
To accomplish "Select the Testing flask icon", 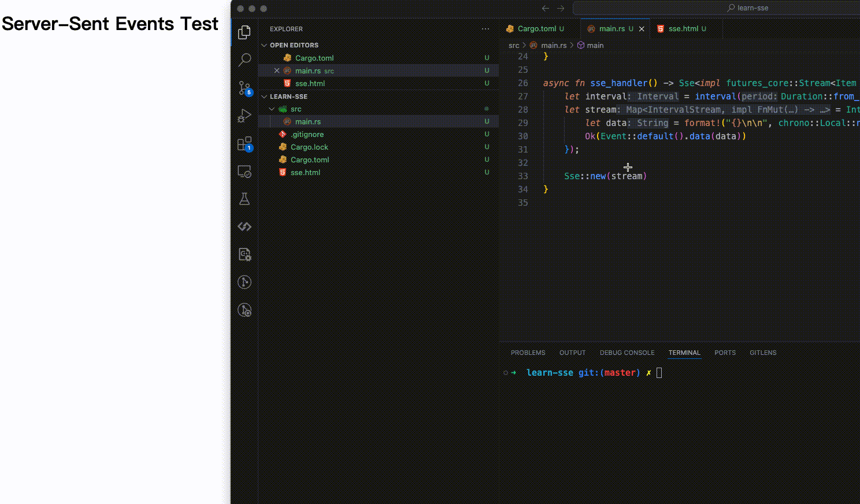I will tap(244, 199).
